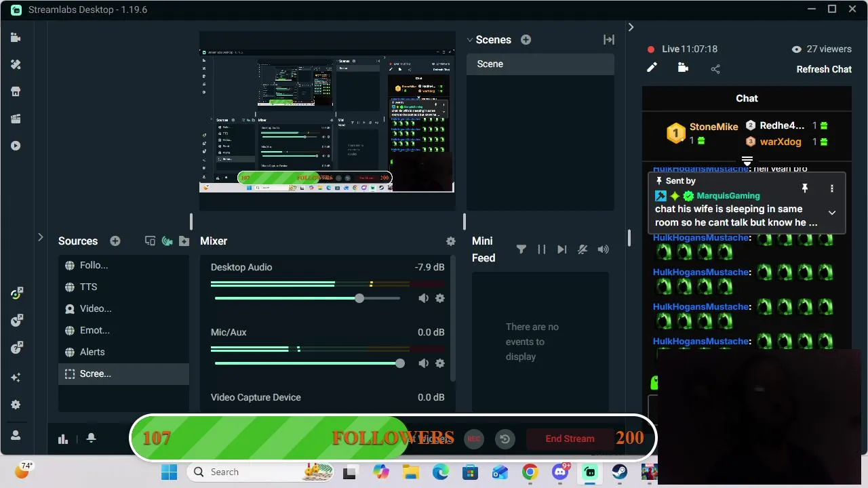
Task: Open Desktop Audio settings gear
Action: pyautogui.click(x=440, y=298)
